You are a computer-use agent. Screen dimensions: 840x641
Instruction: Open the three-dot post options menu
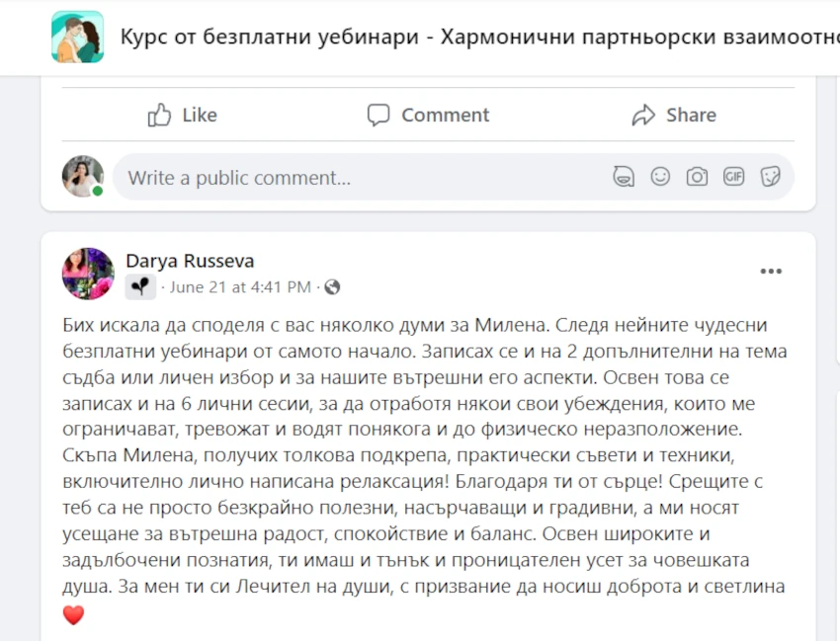(x=771, y=272)
